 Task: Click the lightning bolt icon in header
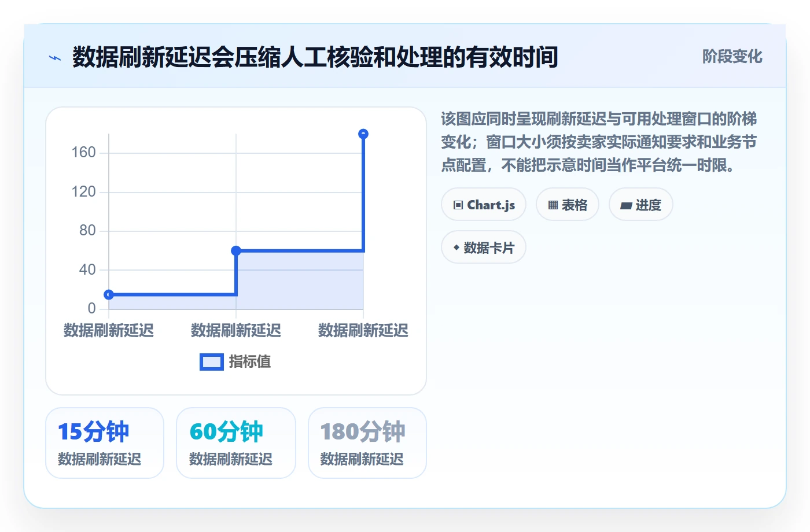pos(55,58)
